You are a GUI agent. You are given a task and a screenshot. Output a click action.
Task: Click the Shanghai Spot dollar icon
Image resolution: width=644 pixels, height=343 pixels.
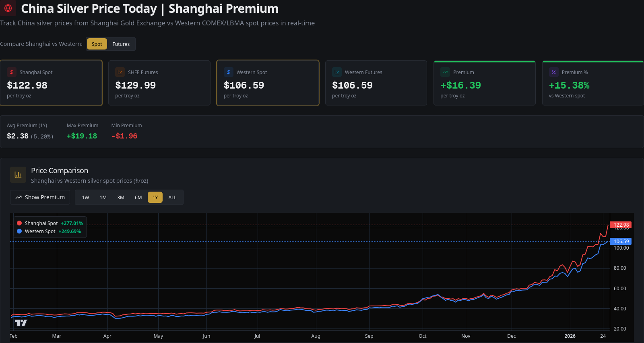12,72
